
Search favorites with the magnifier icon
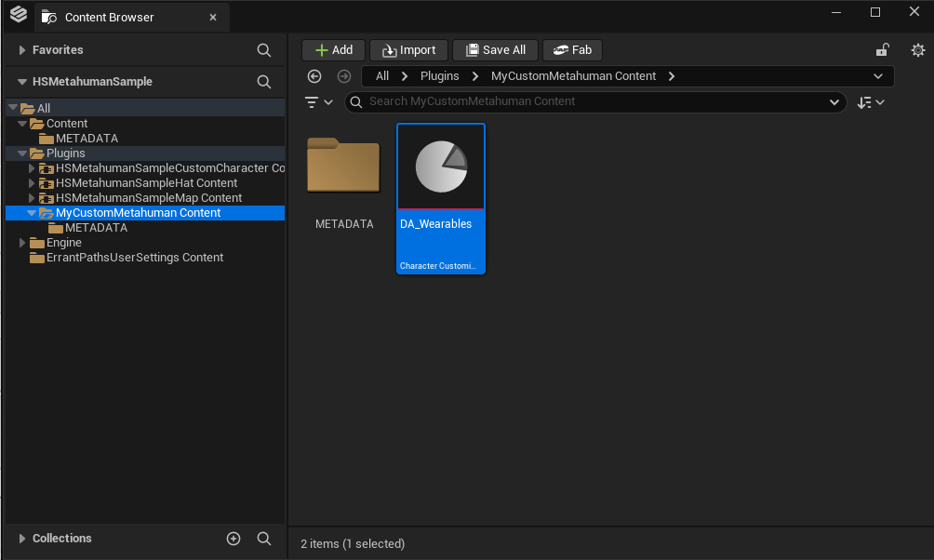(264, 50)
